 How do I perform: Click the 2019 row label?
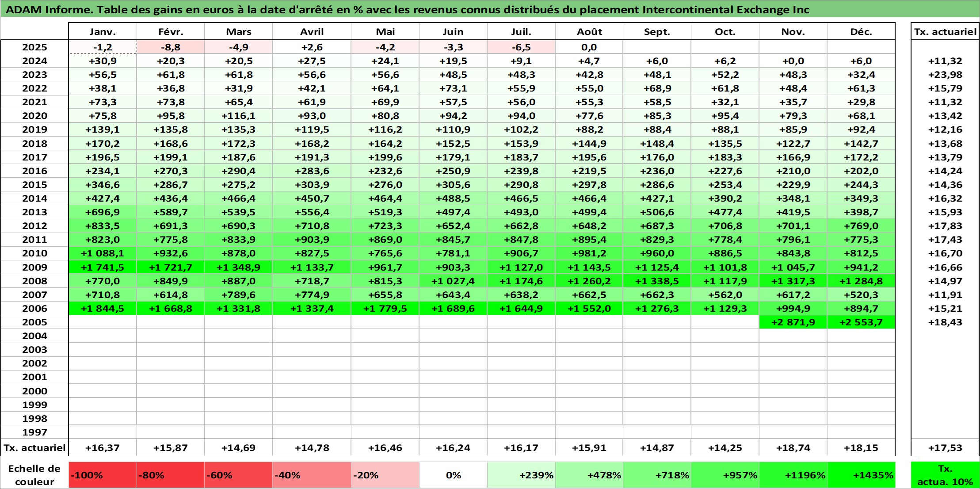click(x=34, y=130)
